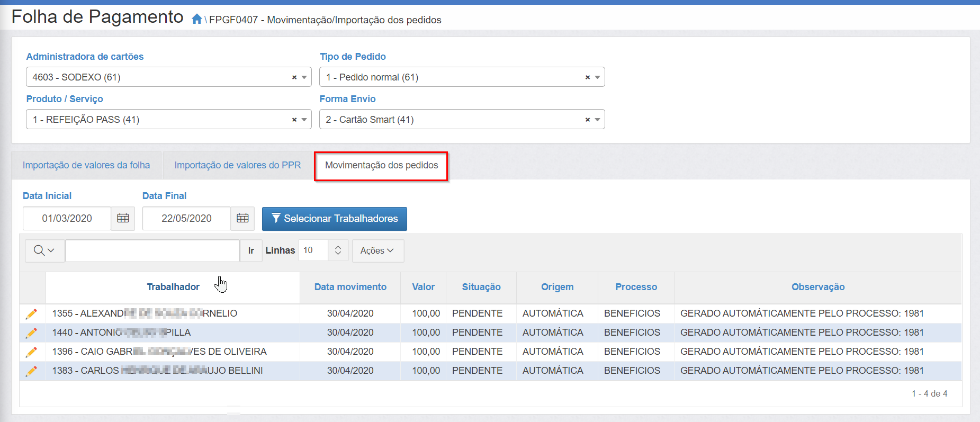Sort by Trabalhador column header
The height and width of the screenshot is (422, 980).
(173, 287)
